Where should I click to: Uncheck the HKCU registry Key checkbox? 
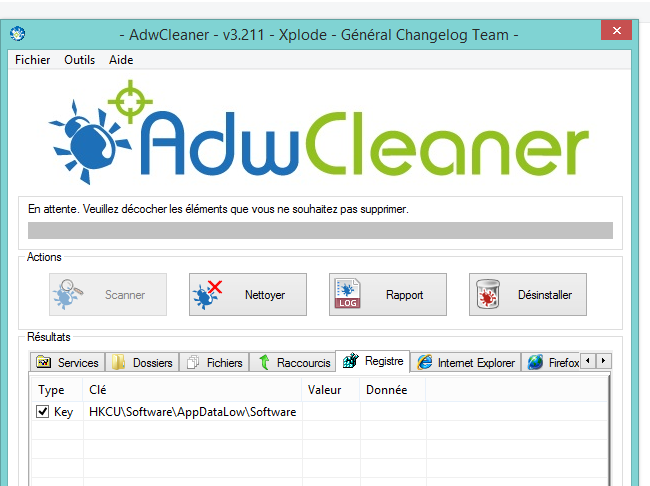click(42, 412)
